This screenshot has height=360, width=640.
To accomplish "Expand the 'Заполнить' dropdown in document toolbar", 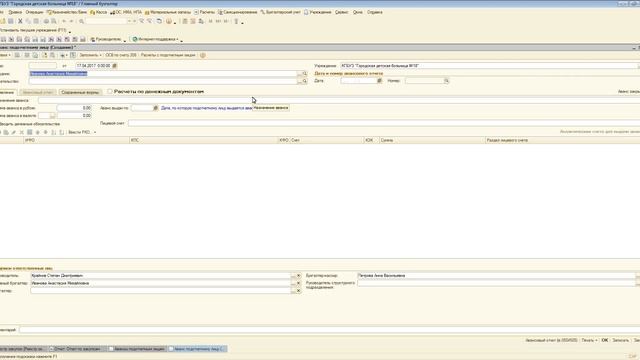I will [90, 55].
